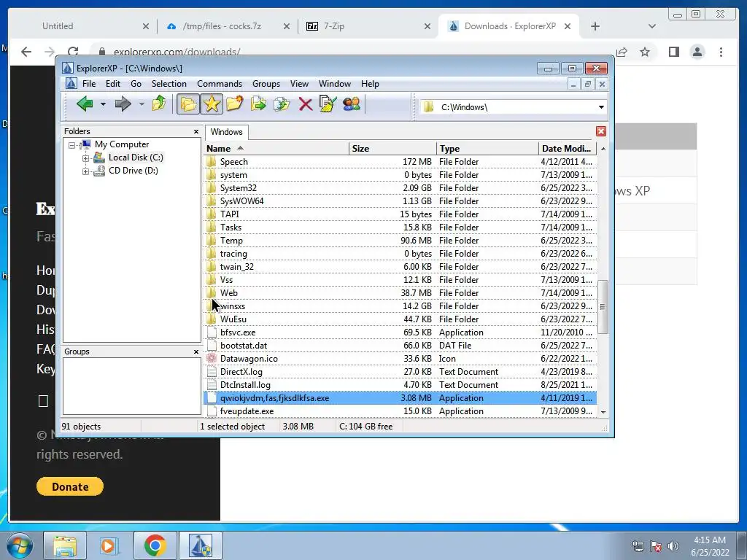This screenshot has width=747, height=560.
Task: Click the Donate button on web page
Action: tap(70, 486)
